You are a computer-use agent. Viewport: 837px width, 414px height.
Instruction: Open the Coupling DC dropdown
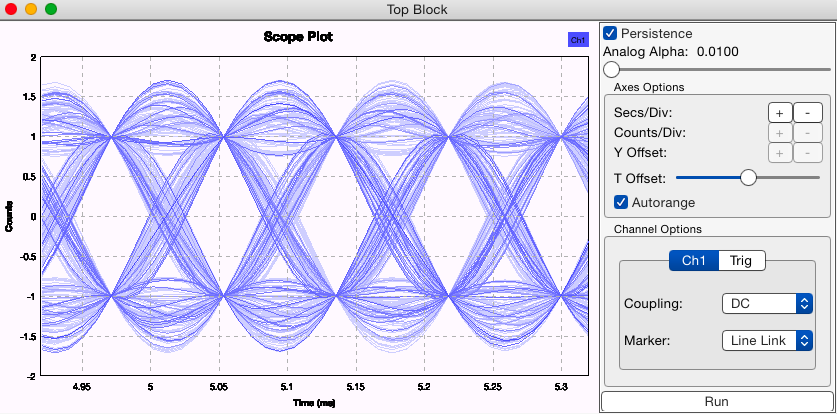point(767,304)
